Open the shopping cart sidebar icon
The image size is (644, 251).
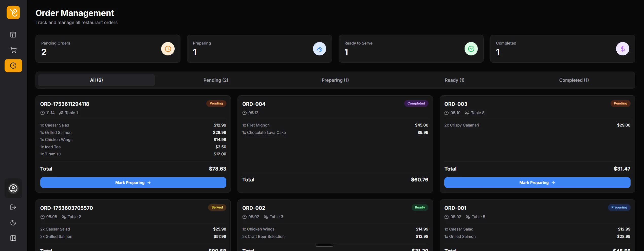tap(13, 50)
